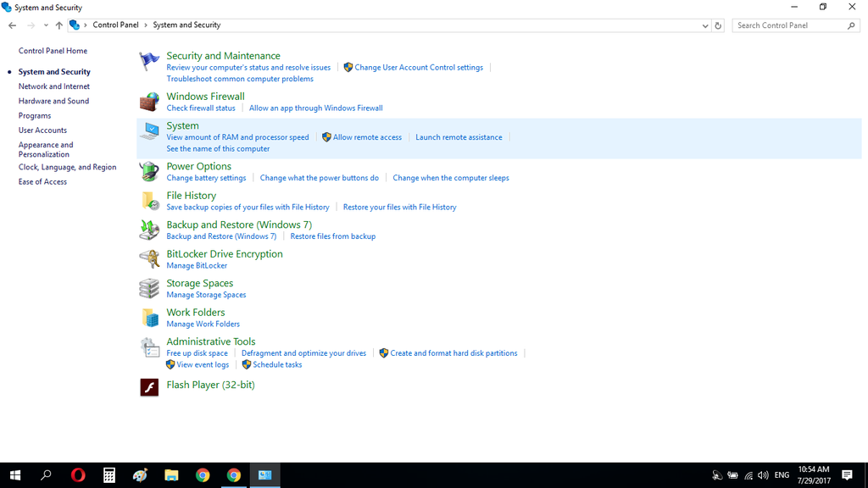Screen dimensions: 868x488
Task: Click Free up disk space link
Action: click(197, 353)
